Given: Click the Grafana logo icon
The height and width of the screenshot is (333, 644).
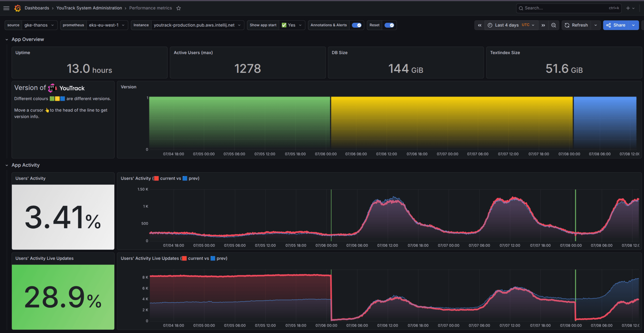Looking at the screenshot, I should [17, 8].
